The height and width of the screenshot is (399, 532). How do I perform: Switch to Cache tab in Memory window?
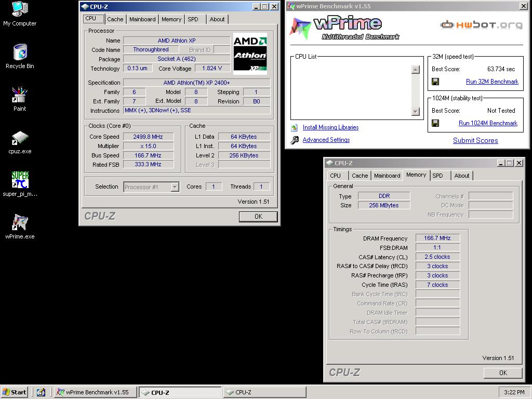coord(360,176)
